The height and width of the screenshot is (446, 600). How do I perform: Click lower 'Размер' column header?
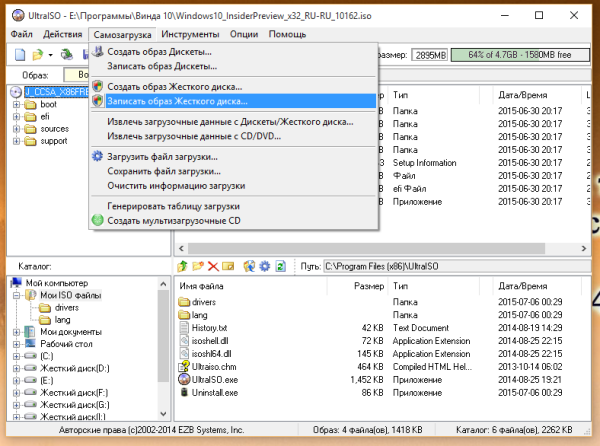[358, 286]
